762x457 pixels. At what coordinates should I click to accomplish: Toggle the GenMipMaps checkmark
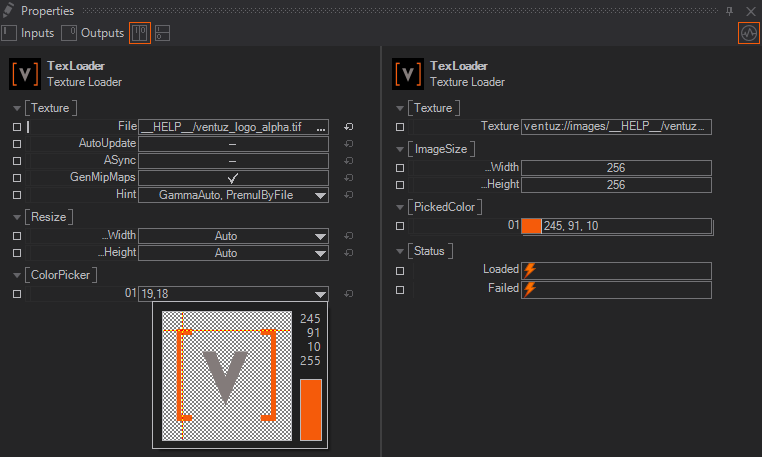click(x=232, y=178)
